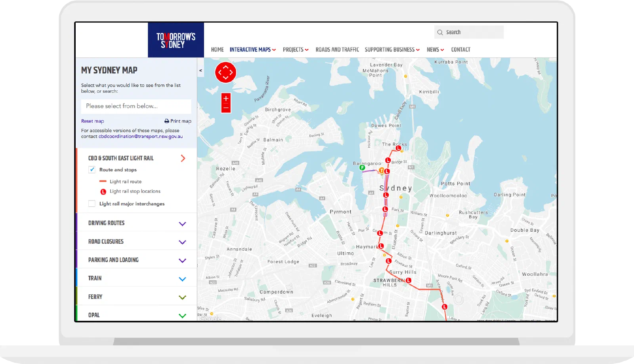This screenshot has width=634, height=364.
Task: Expand the Train section
Action: click(x=137, y=278)
